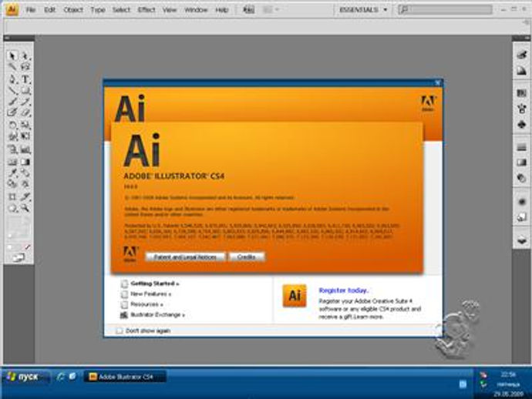Open the File menu
Screen dimensions: 532x399
click(31, 10)
